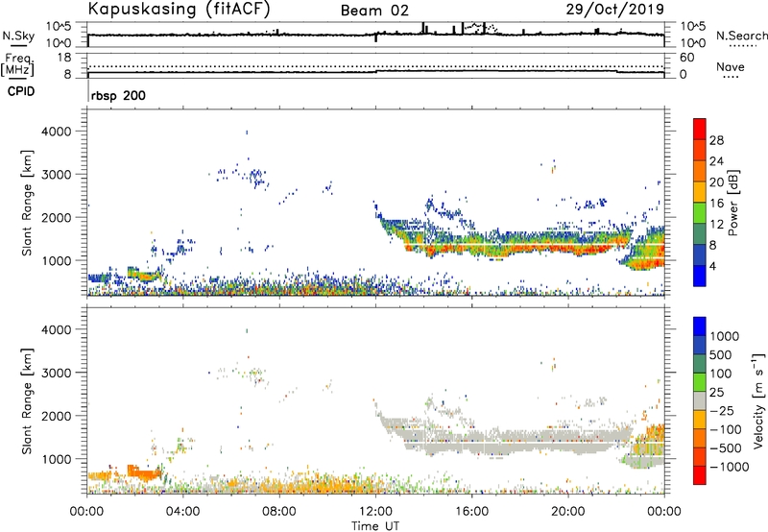Click the 4 label on the Power colorbar
This screenshot has height=532, width=768.
[713, 266]
